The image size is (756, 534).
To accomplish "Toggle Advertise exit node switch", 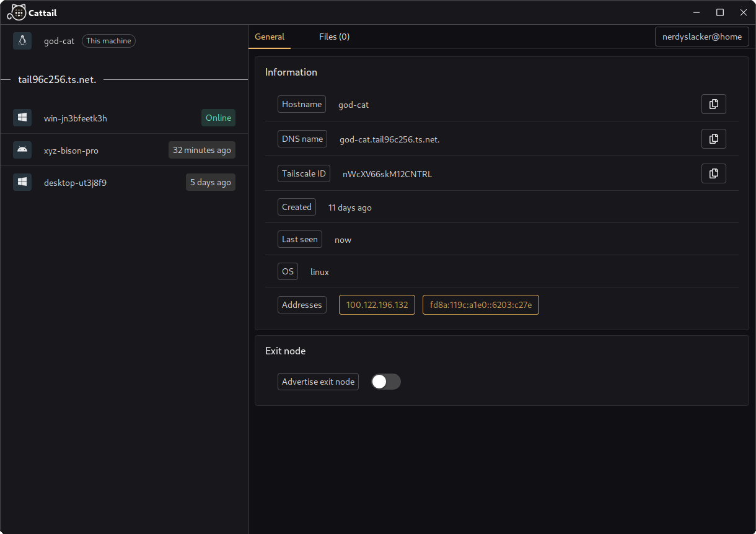I will point(386,382).
